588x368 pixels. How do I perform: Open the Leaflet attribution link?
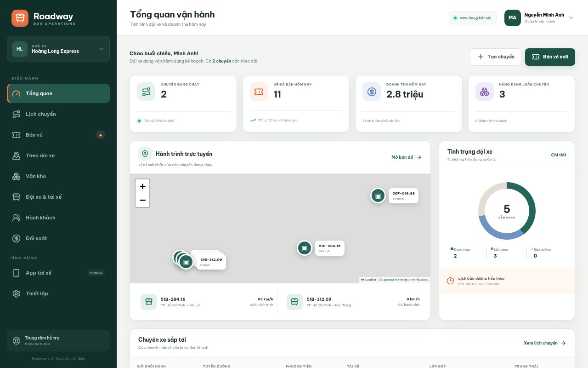tap(368, 280)
